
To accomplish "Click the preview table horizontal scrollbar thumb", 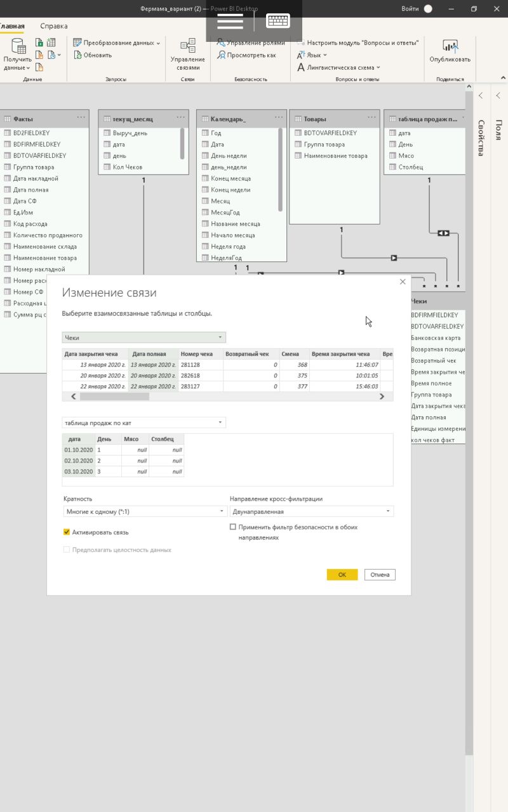I will coord(114,396).
